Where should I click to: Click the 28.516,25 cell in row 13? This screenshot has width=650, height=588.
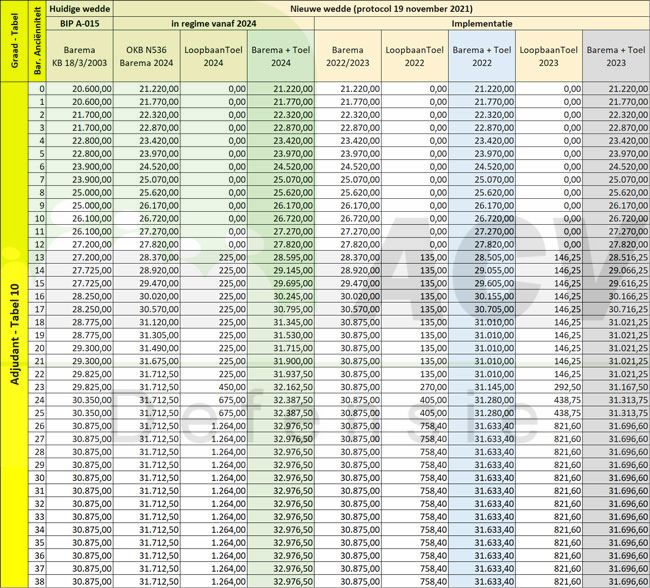[x=616, y=258]
